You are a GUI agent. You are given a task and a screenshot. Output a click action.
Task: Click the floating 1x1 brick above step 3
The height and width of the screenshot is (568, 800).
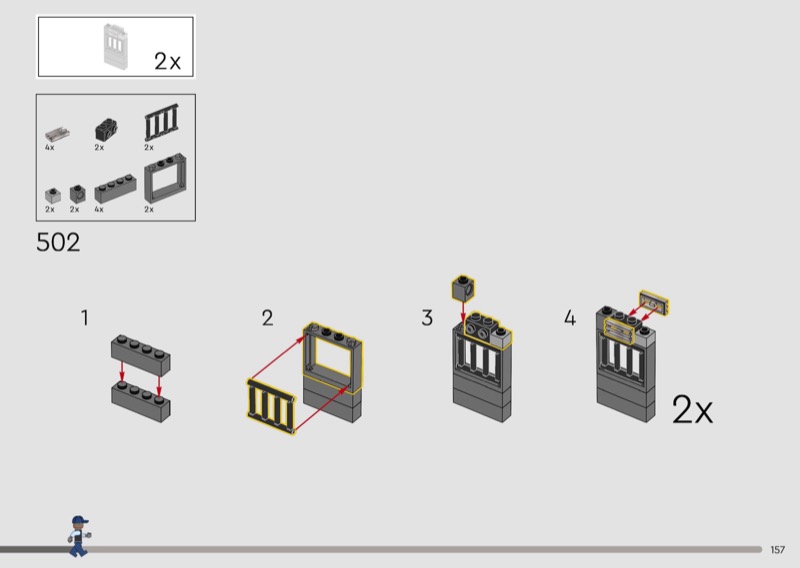click(463, 288)
